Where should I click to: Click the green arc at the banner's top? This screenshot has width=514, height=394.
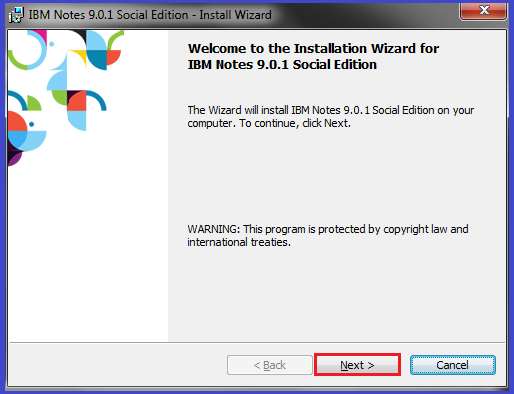(x=114, y=39)
